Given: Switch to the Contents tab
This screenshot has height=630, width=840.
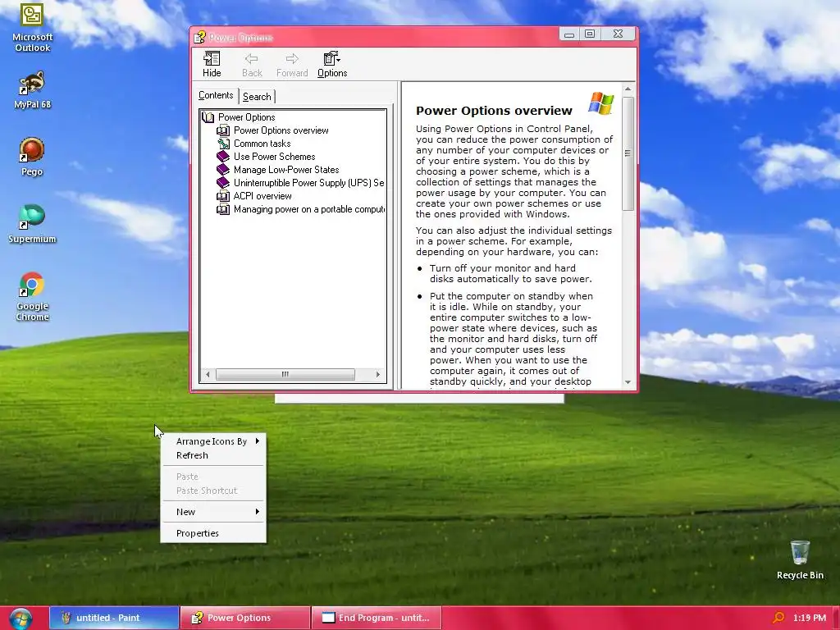Looking at the screenshot, I should point(216,95).
